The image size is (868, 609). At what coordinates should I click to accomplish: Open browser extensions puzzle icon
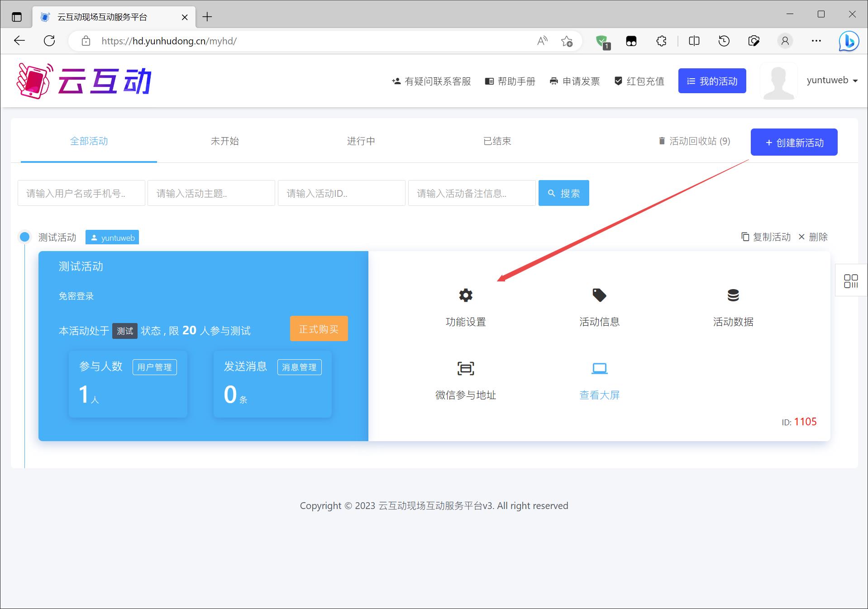pos(661,41)
